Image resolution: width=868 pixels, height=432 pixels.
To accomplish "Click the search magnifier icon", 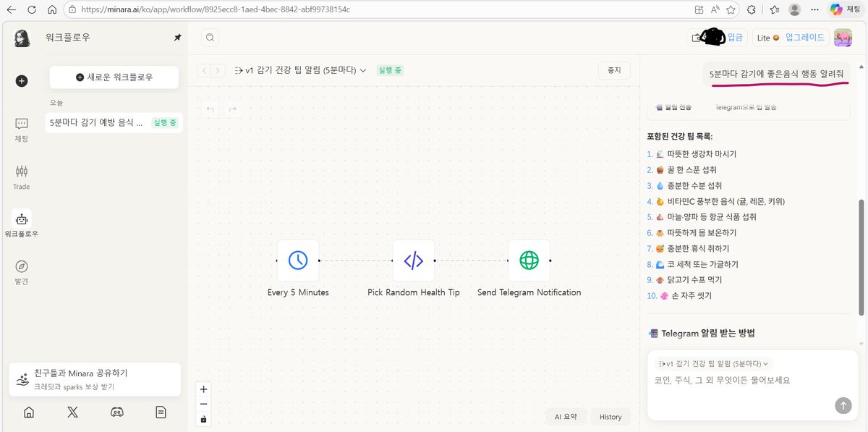I will 210,38.
